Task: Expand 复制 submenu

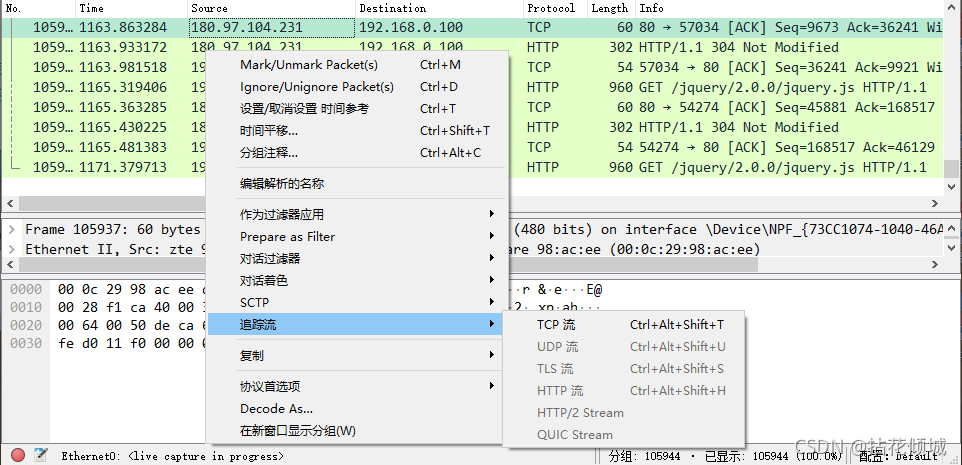Action: (x=357, y=355)
